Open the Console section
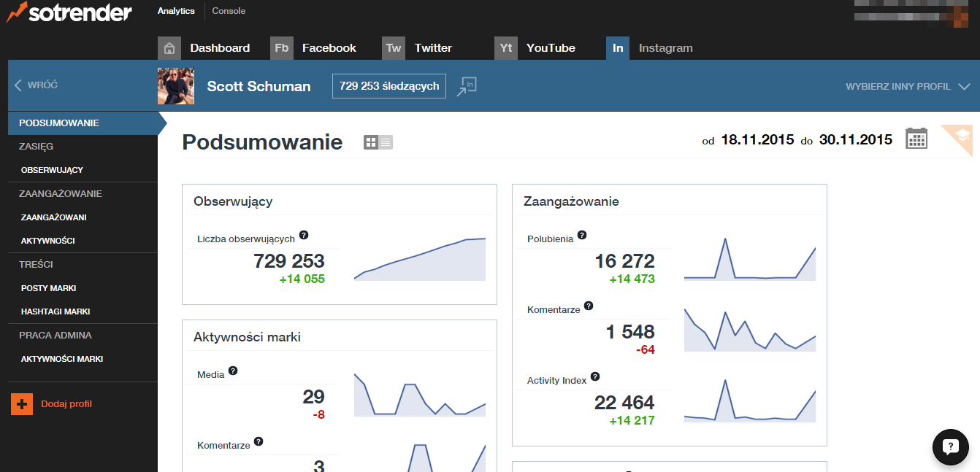This screenshot has height=472, width=980. pyautogui.click(x=229, y=11)
